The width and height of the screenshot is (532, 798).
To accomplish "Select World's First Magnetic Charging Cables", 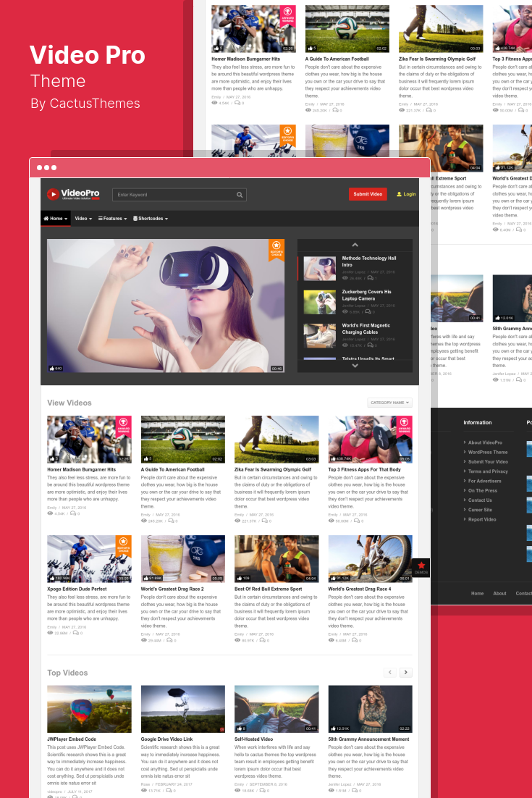I will [x=366, y=329].
